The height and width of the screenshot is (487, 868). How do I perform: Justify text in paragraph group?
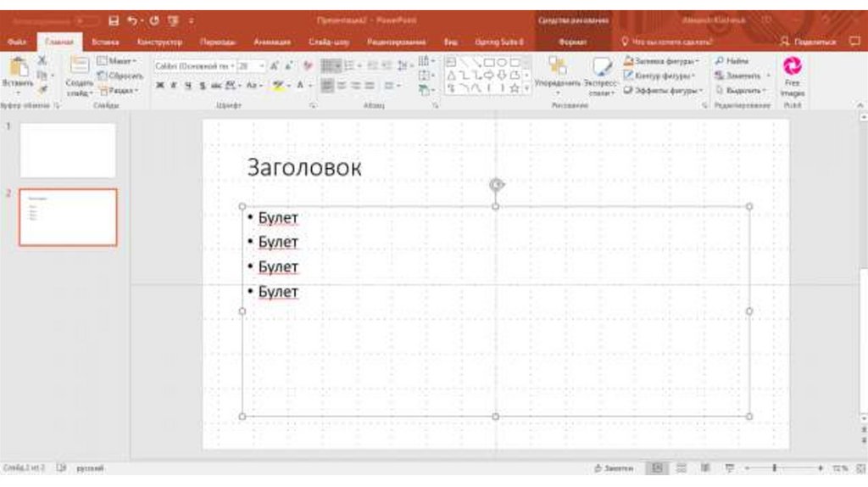click(370, 86)
